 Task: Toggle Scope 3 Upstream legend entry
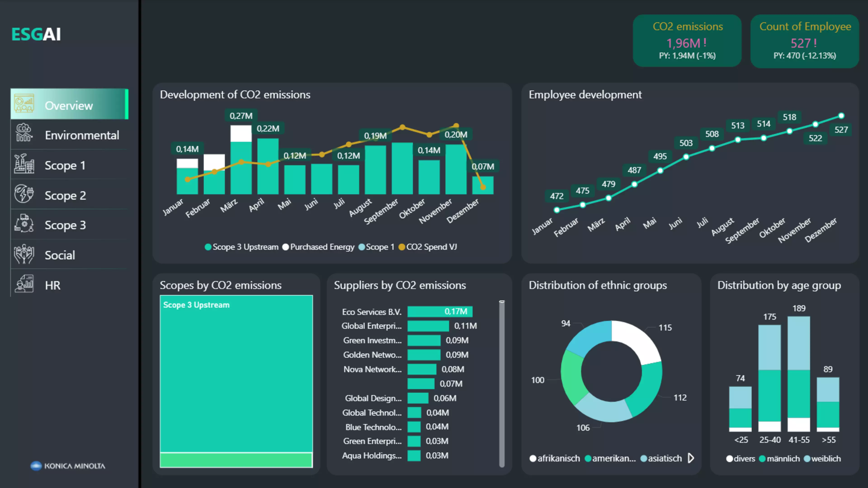245,247
